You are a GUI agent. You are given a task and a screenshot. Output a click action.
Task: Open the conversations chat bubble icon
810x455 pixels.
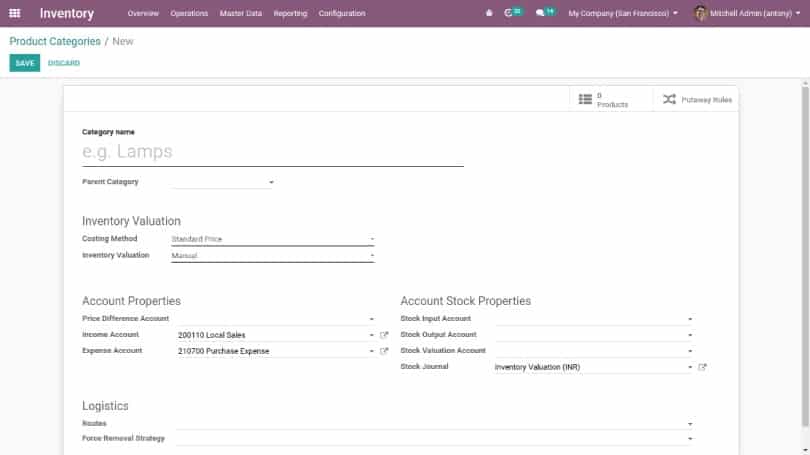coord(541,14)
